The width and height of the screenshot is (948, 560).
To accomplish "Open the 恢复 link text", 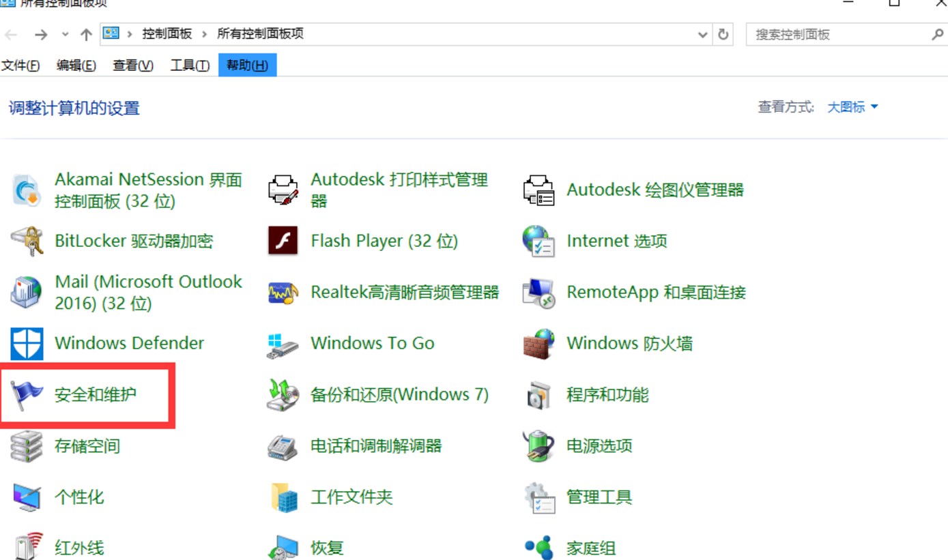I will 327,548.
